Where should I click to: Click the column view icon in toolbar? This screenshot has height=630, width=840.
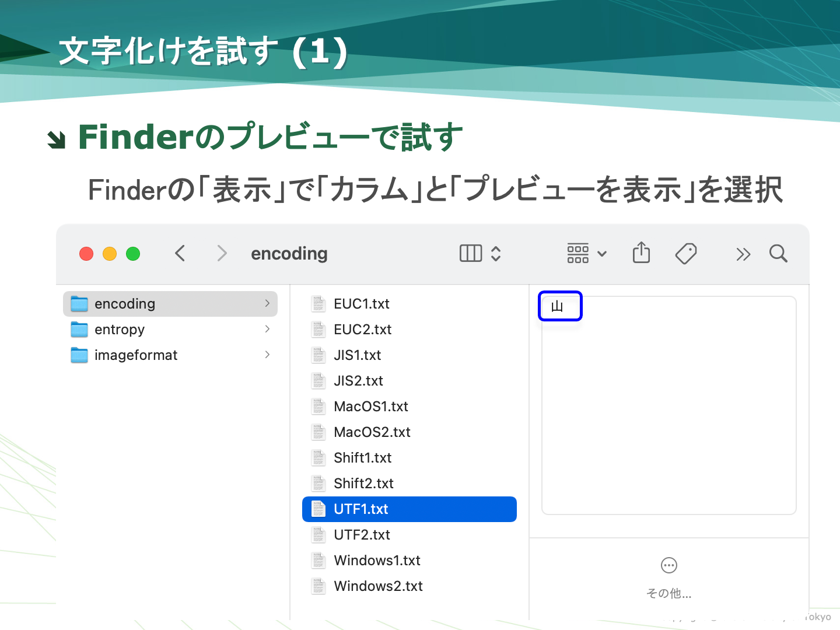[471, 253]
